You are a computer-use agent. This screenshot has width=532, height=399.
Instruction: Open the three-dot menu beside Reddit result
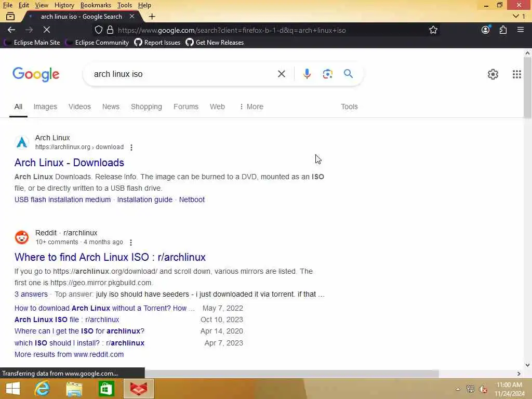coord(131,242)
